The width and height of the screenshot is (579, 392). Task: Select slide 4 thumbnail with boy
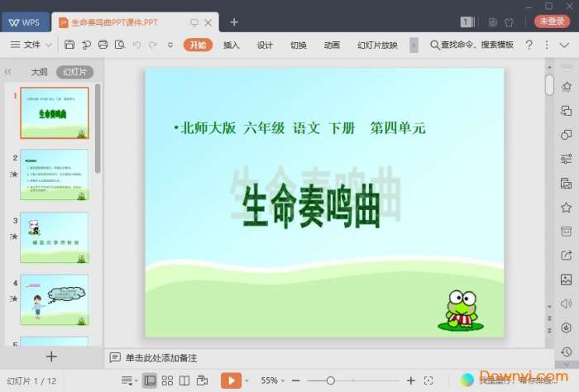(55, 299)
